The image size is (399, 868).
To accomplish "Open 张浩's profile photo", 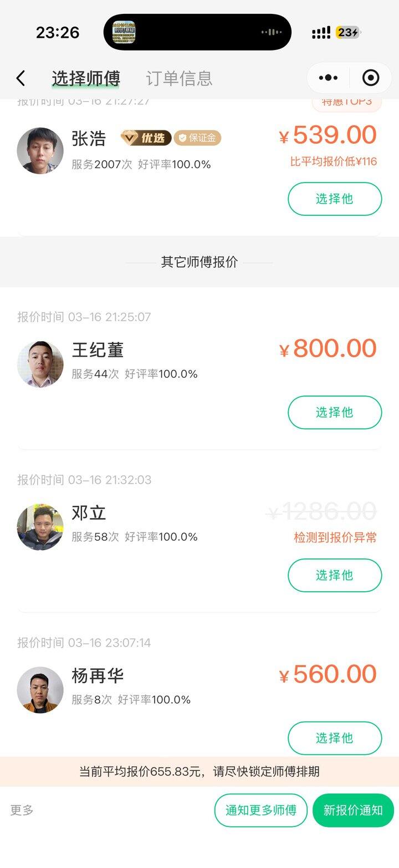I will [40, 151].
